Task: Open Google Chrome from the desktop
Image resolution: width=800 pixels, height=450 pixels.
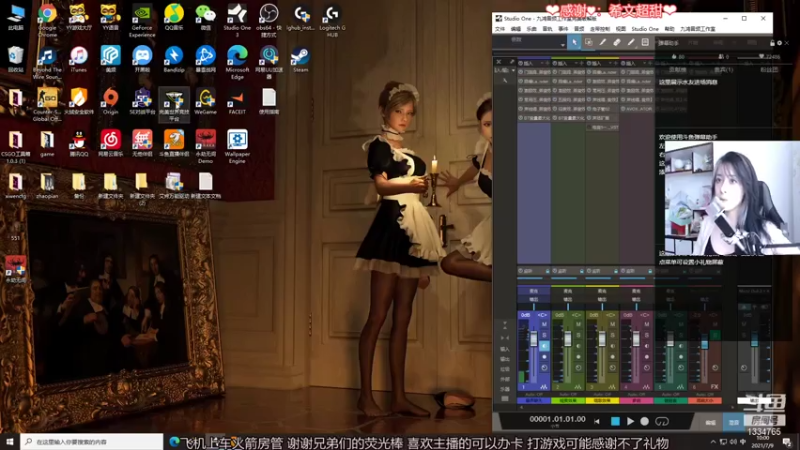Action: (x=47, y=20)
